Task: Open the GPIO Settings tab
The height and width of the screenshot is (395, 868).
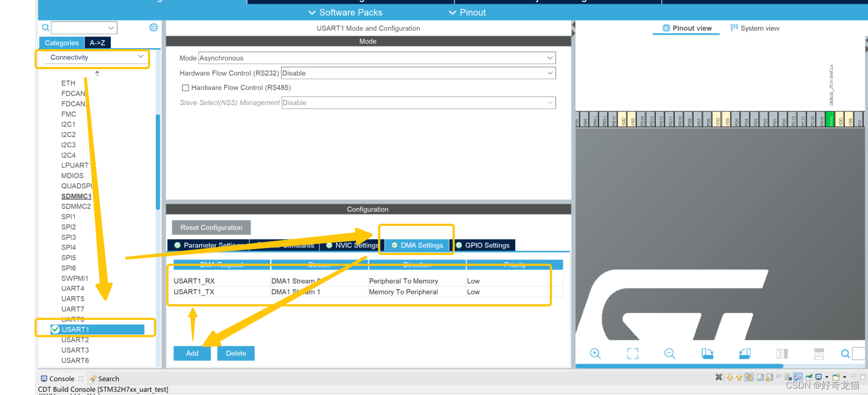Action: click(x=483, y=245)
